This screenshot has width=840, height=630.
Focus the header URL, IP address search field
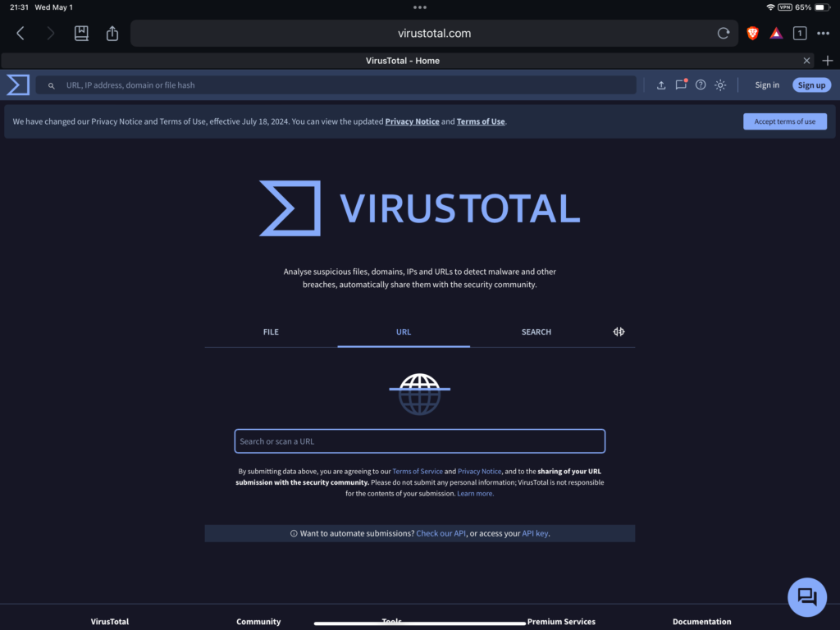pos(336,85)
